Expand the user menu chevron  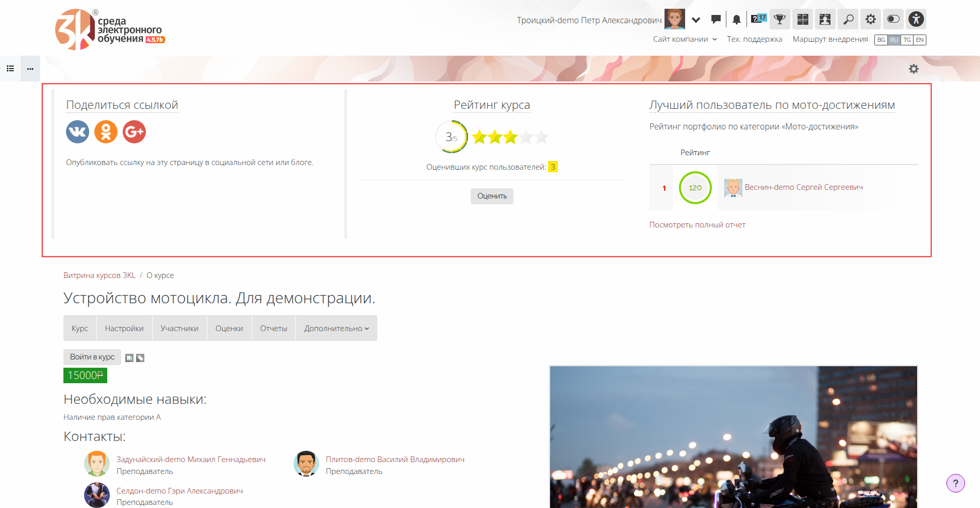click(696, 20)
